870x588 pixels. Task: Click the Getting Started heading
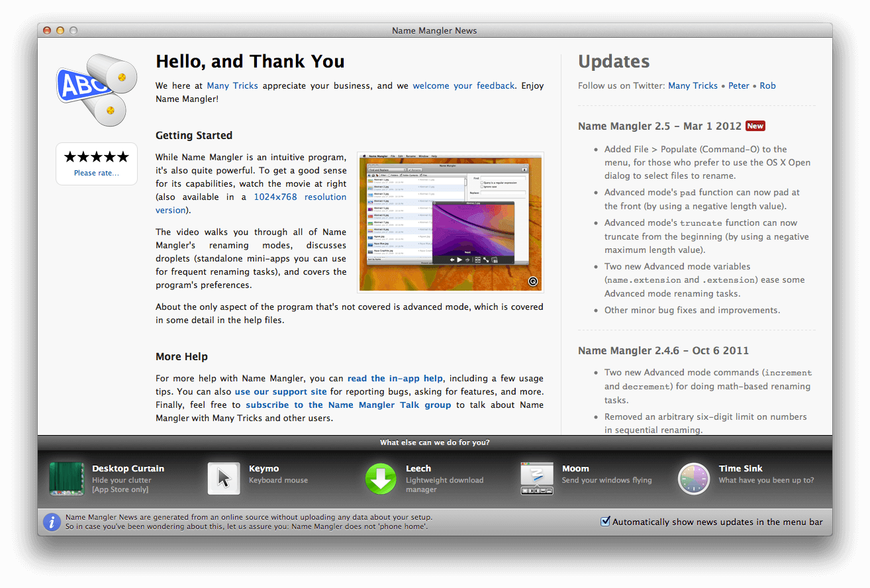point(194,135)
